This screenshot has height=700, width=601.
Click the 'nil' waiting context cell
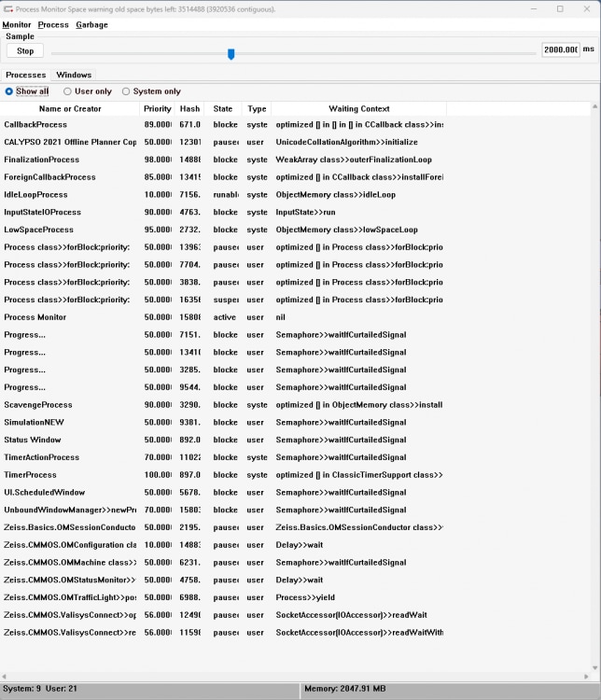coord(280,317)
